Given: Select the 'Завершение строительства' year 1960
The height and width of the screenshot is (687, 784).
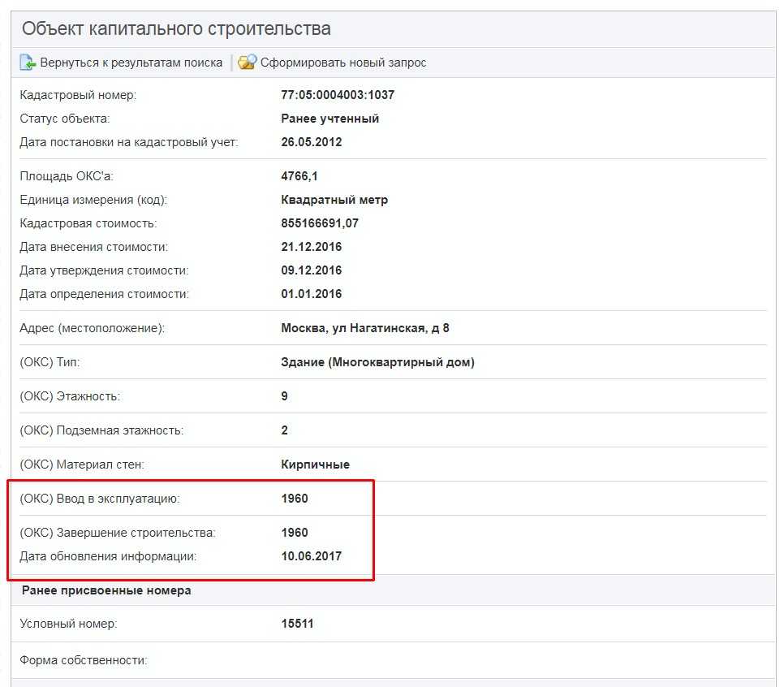Looking at the screenshot, I should tap(295, 533).
